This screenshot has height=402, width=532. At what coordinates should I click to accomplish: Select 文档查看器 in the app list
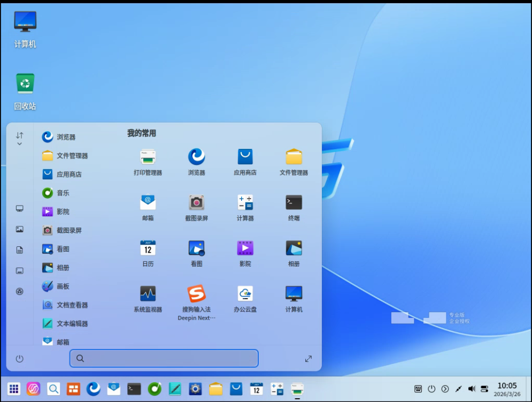point(72,305)
